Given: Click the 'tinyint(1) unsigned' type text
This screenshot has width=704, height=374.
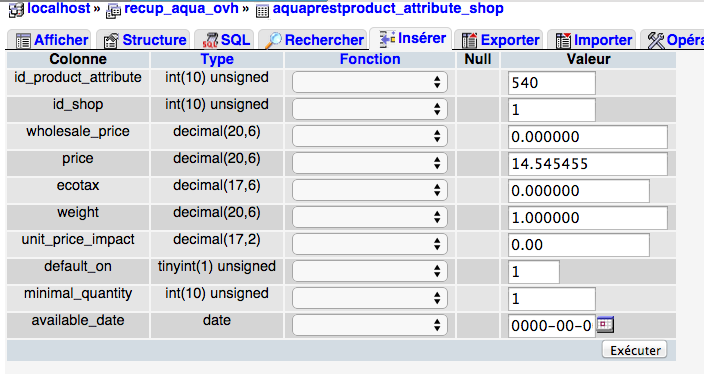Looking at the screenshot, I should pyautogui.click(x=217, y=267).
